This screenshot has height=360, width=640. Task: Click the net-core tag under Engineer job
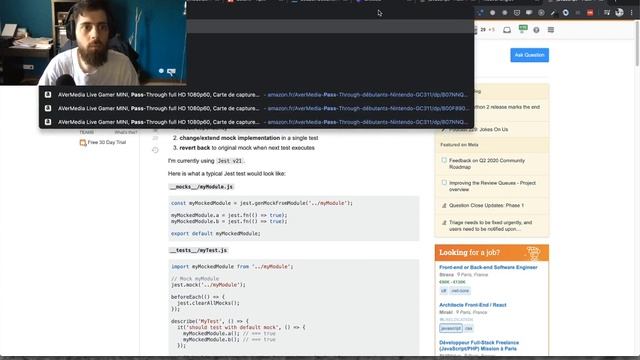tap(460, 291)
